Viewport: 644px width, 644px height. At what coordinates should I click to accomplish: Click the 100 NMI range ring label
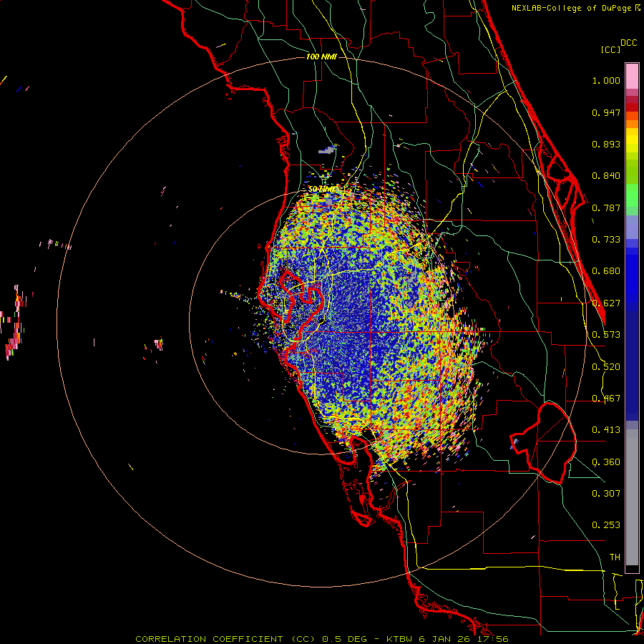tap(321, 57)
